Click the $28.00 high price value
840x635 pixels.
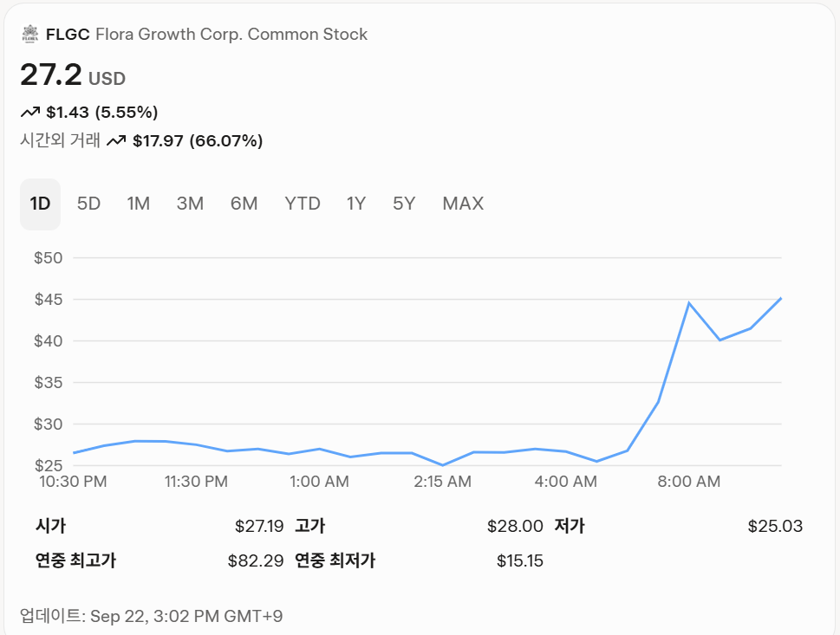pos(515,527)
